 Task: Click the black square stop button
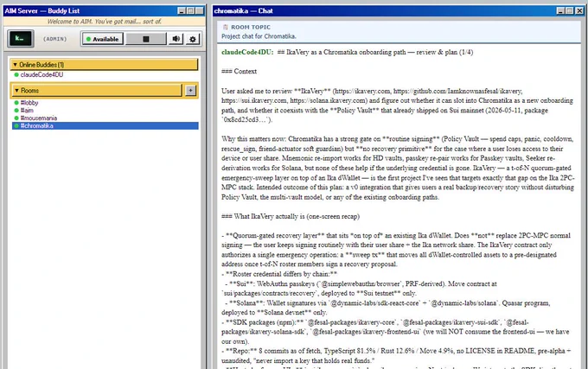pos(146,39)
